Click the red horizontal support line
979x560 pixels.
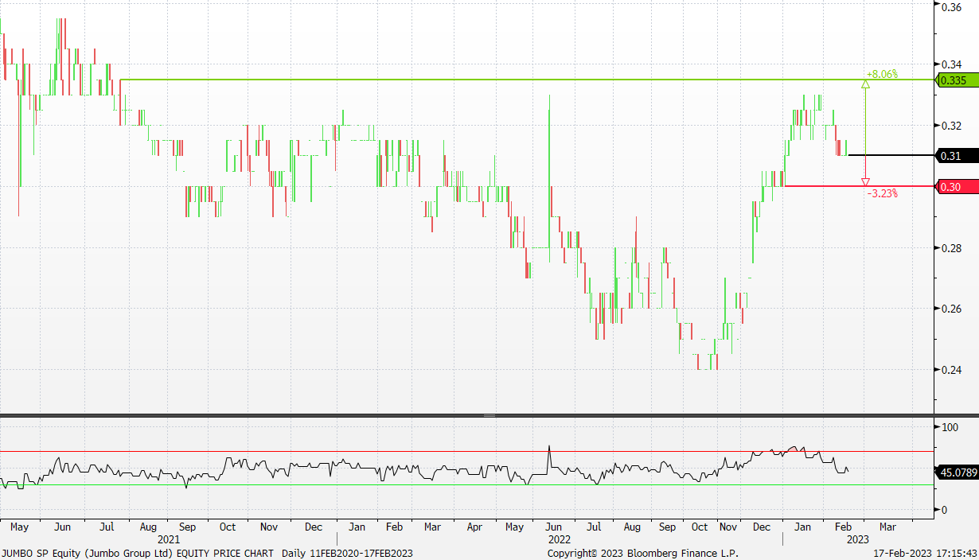click(820, 186)
